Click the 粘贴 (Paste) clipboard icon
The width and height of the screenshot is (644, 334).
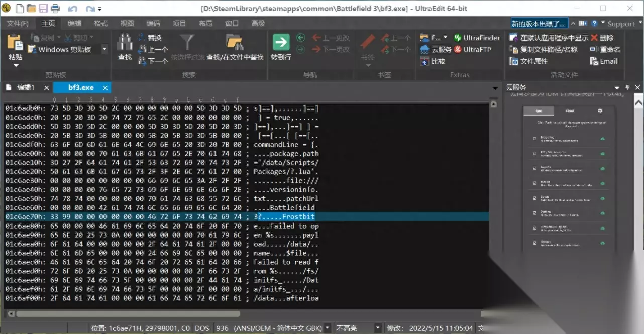(15, 43)
